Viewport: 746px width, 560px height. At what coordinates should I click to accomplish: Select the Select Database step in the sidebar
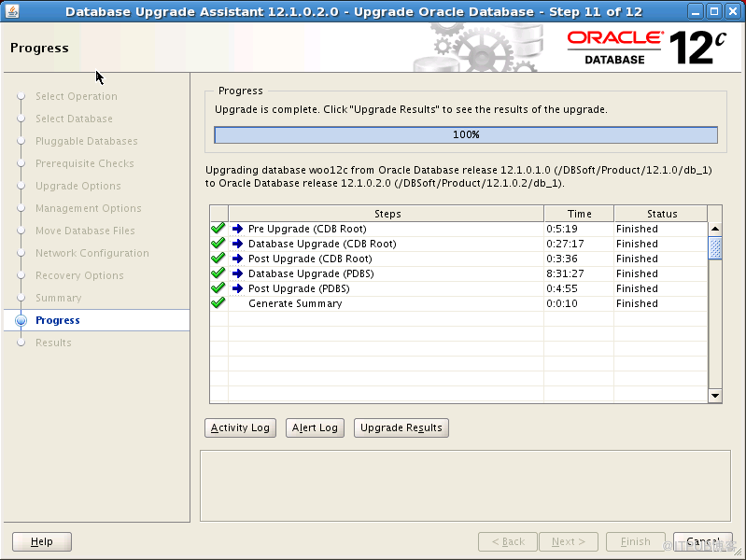click(74, 119)
